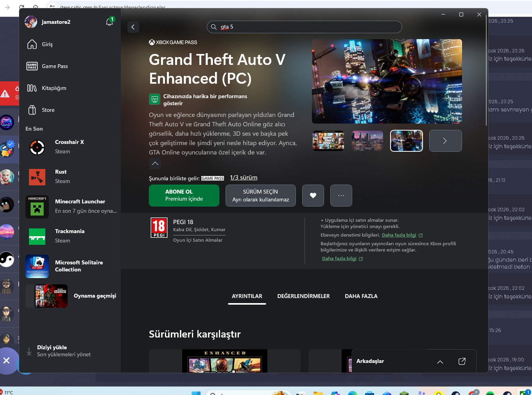Select the third screenshot thumbnail

click(x=407, y=141)
